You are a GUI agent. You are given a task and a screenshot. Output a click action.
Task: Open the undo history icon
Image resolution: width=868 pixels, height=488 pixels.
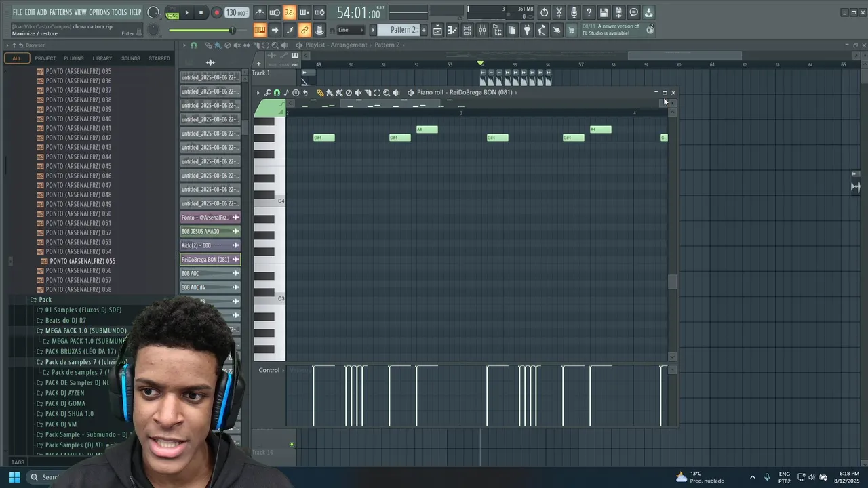pos(544,12)
